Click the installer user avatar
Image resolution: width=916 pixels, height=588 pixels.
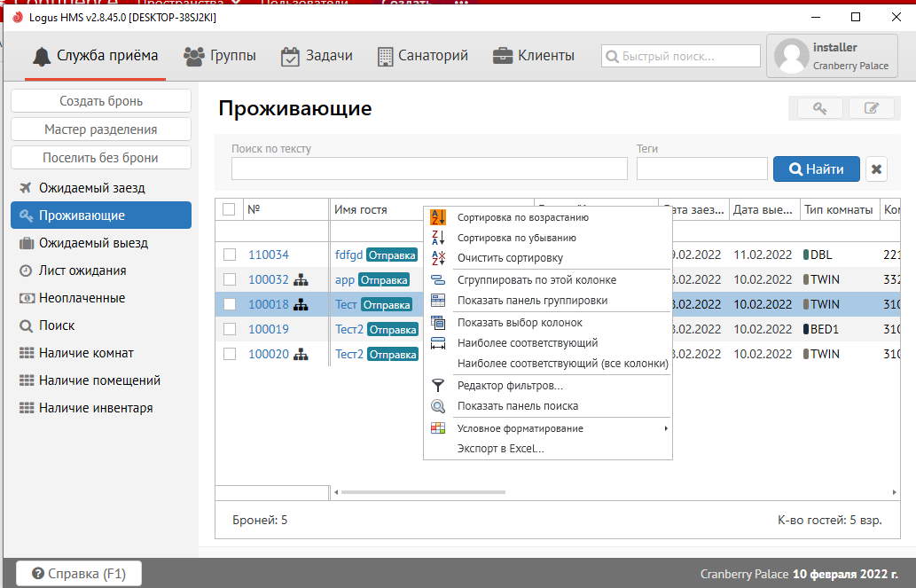791,56
